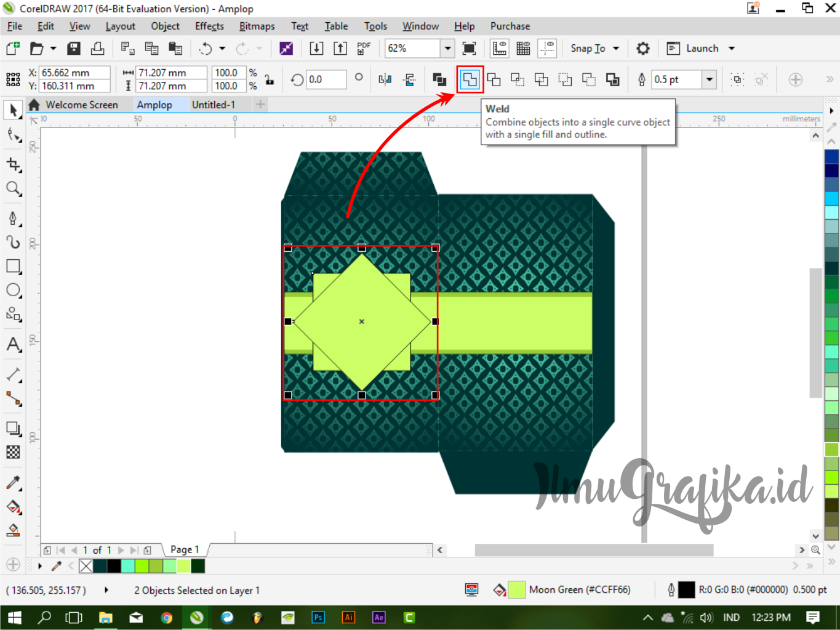Image resolution: width=840 pixels, height=630 pixels.
Task: Click the Moon Green fill swatch in status bar
Action: coord(517,590)
